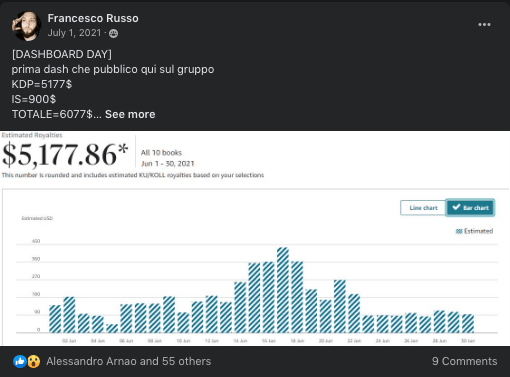Click the checkmark on Bar chart

[456, 207]
